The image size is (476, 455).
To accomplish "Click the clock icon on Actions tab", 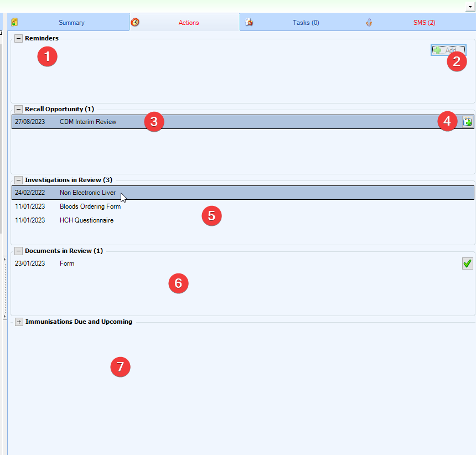I will 135,23.
